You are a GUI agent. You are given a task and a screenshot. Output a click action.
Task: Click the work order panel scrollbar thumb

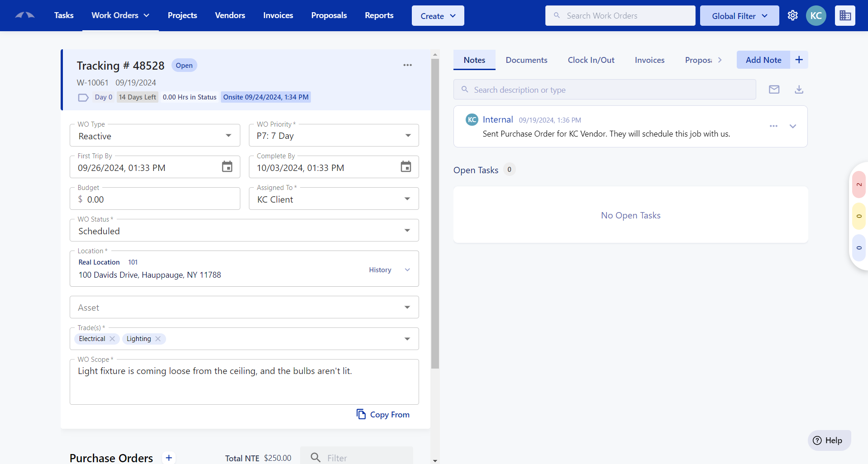(x=435, y=213)
